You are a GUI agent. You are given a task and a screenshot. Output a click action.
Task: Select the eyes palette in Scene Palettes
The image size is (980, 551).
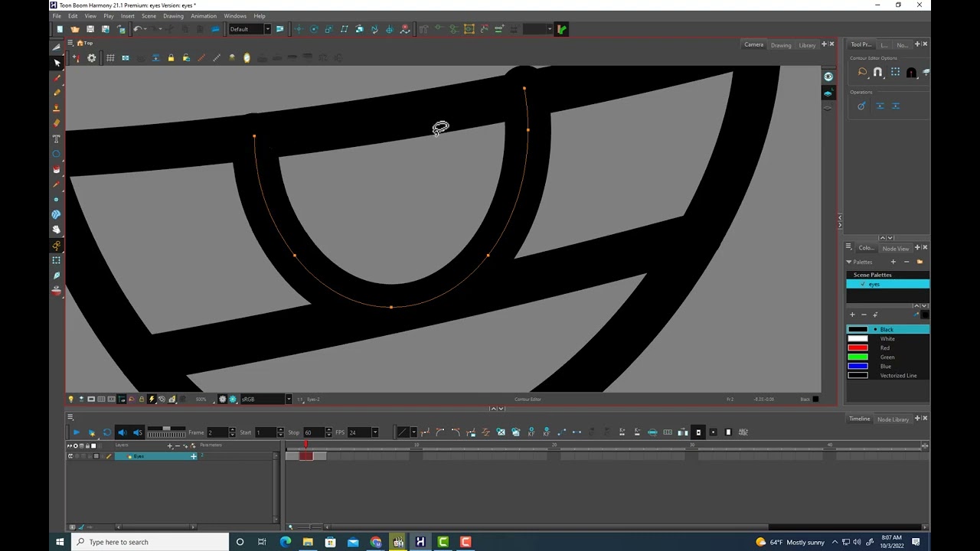click(x=888, y=284)
